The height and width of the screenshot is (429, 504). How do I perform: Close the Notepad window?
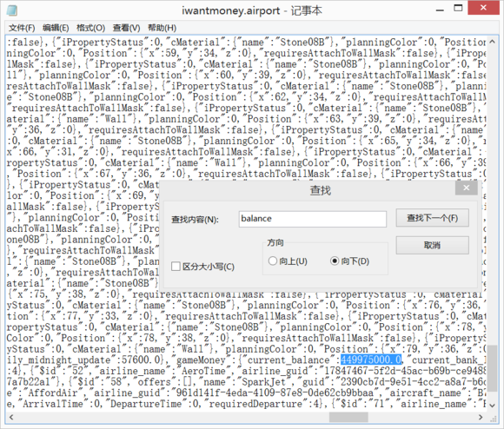point(483,8)
